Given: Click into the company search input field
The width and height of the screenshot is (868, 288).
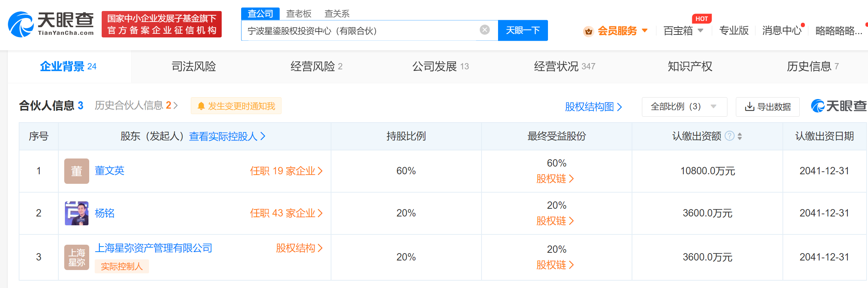Looking at the screenshot, I should coord(360,31).
